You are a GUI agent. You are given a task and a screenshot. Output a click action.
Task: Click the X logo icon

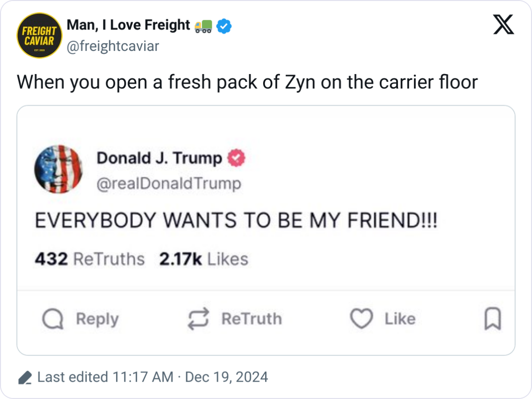pos(503,25)
